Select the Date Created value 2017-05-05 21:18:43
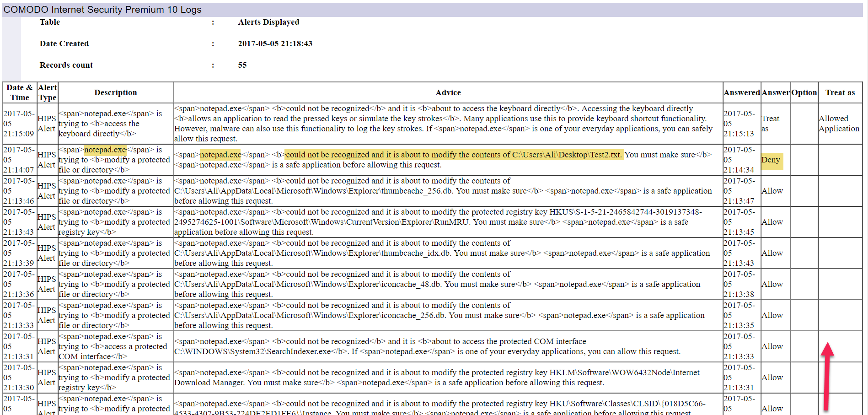The height and width of the screenshot is (415, 868). coord(275,43)
